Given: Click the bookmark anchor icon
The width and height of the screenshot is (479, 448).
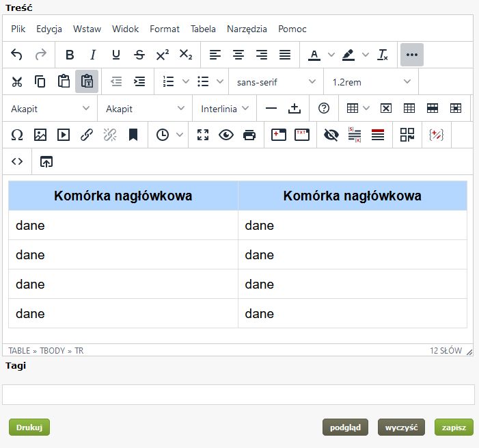Looking at the screenshot, I should click(133, 135).
